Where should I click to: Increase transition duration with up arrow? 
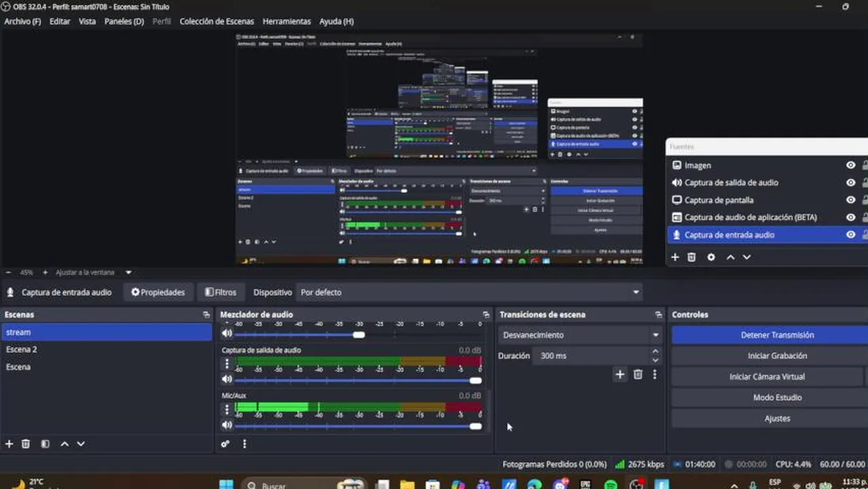coord(655,352)
